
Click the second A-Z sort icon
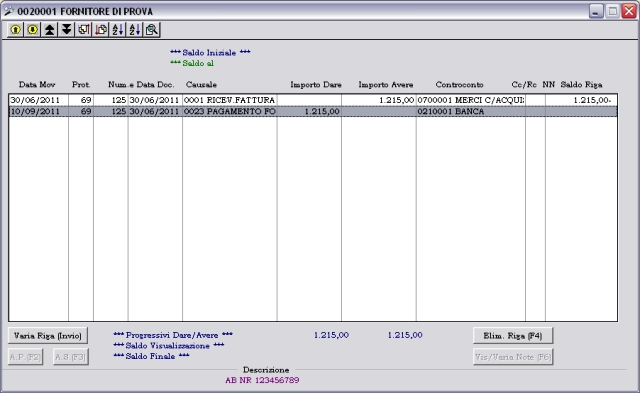(135, 30)
